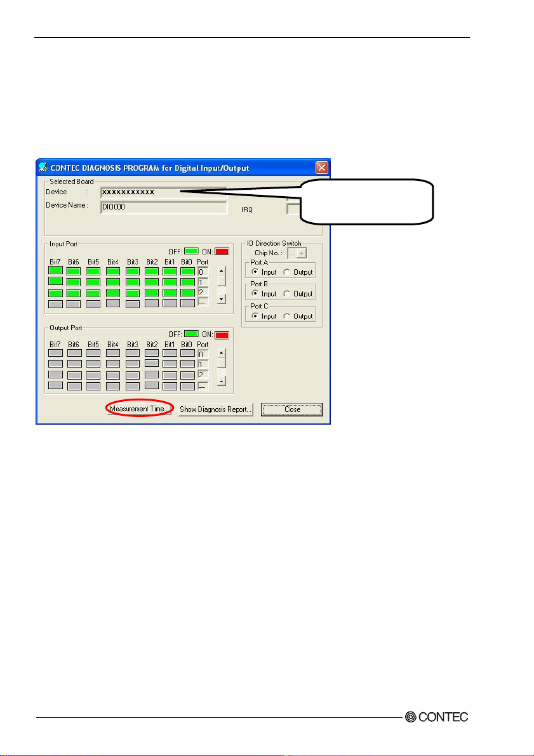
Task: Click the Device Name field DIO000
Action: [164, 208]
